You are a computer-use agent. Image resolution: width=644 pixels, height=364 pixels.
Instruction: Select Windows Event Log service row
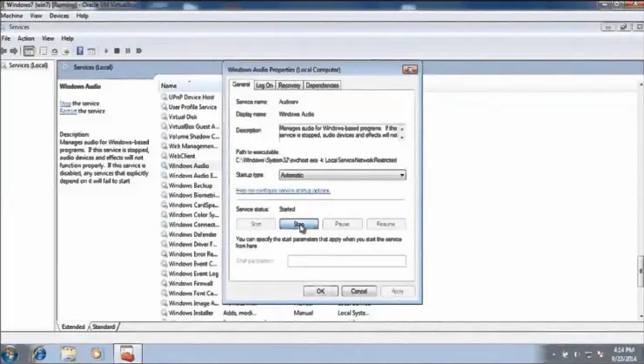(191, 273)
